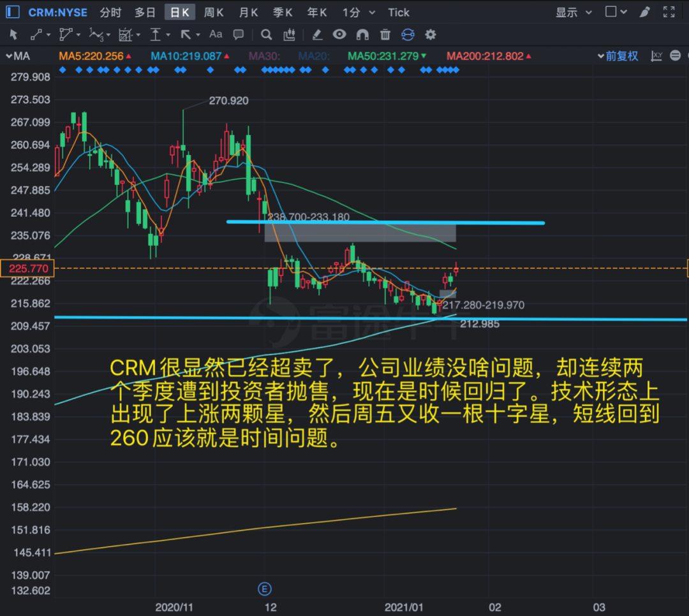Switch to the 年K yearly tab
Screen dimensions: 689x616
pos(317,12)
